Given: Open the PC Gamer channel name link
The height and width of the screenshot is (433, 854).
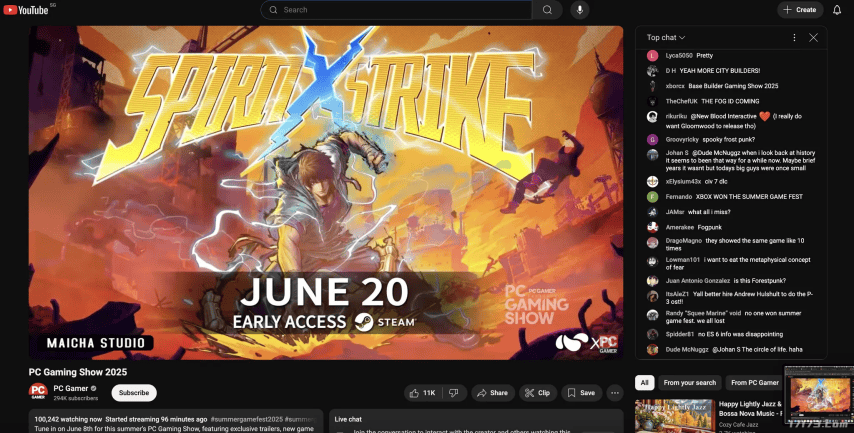Looking at the screenshot, I should 70,388.
